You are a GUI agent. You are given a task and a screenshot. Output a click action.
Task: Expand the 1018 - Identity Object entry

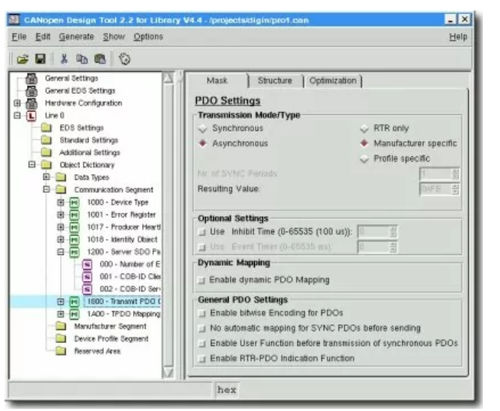[x=60, y=239]
